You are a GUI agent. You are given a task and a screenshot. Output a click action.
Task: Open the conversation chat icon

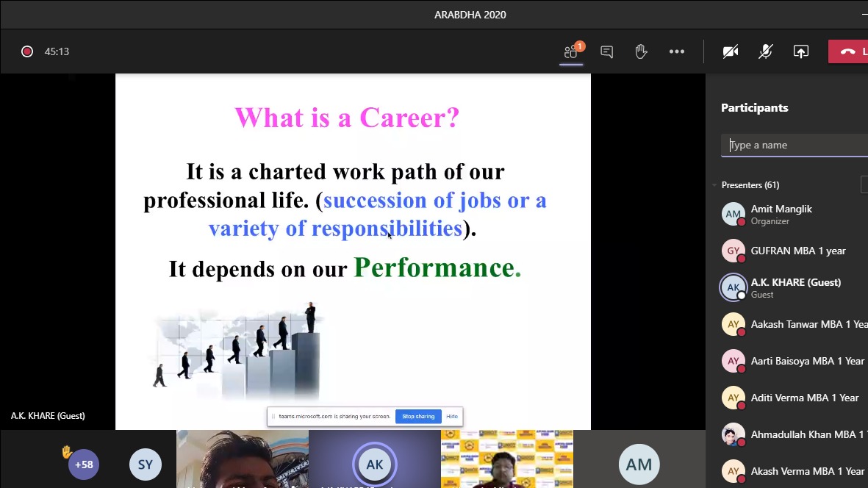coord(606,51)
